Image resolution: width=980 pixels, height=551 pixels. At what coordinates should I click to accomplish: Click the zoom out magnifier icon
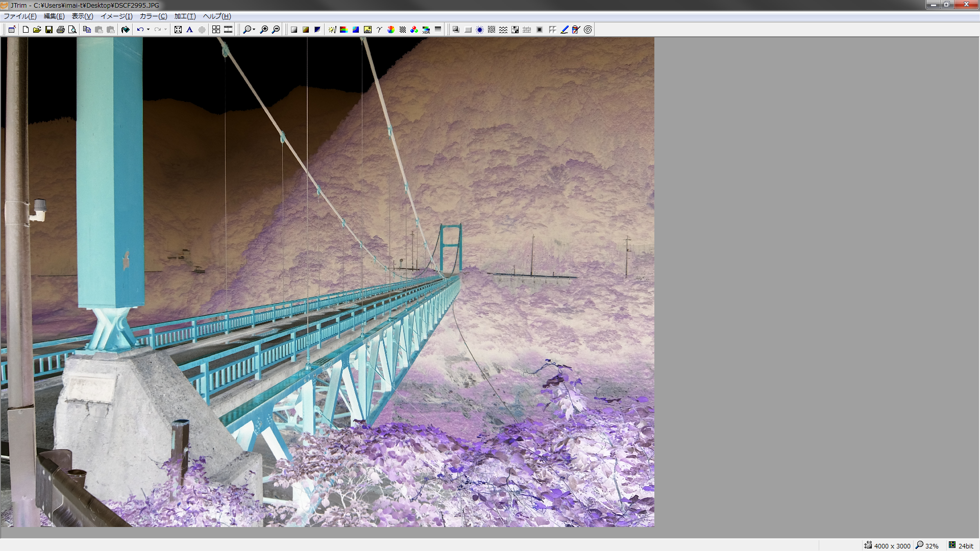(x=276, y=30)
